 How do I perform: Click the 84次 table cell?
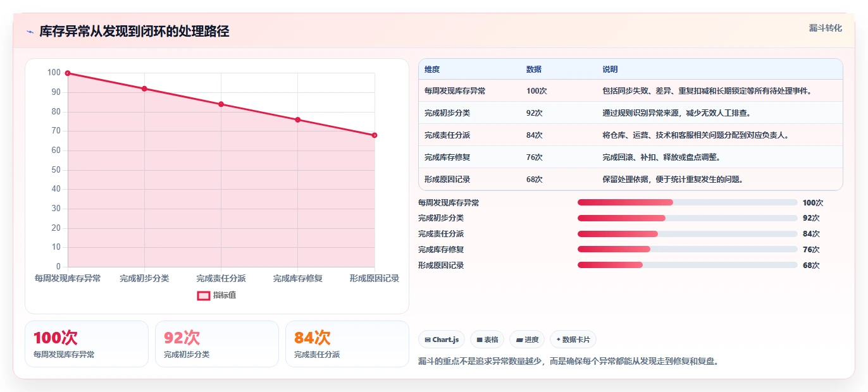point(558,135)
